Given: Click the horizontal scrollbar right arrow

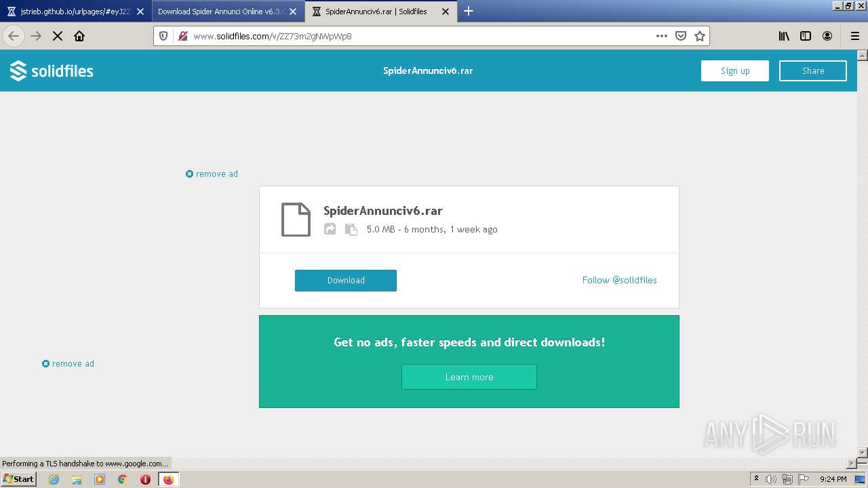Looking at the screenshot, I should pos(852,464).
